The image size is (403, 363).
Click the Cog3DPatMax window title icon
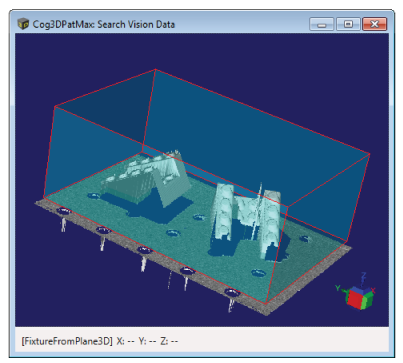[23, 24]
